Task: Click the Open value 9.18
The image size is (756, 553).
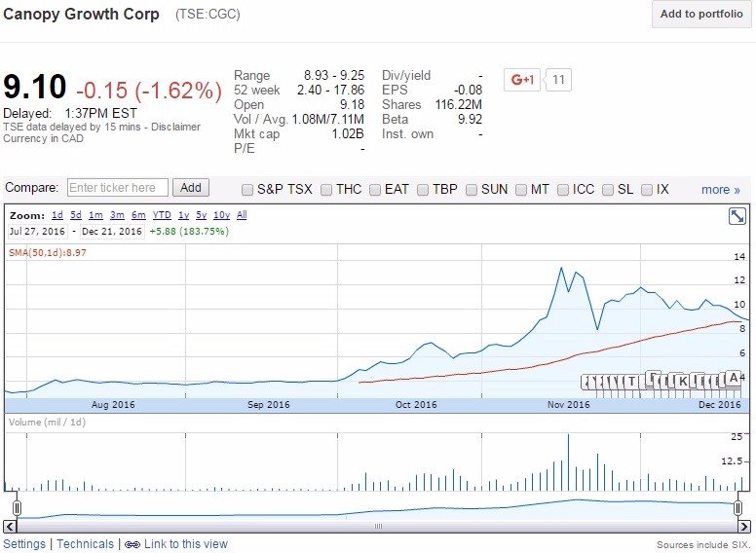Action: 353,105
